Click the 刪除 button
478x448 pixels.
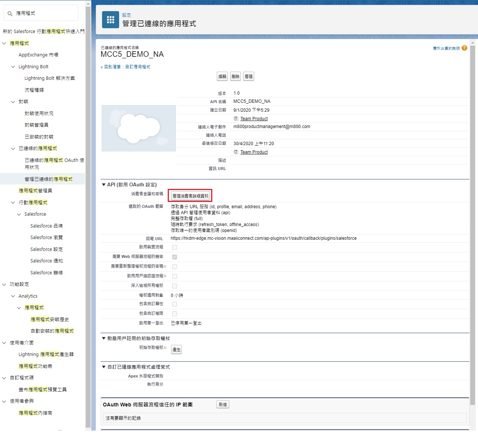pos(235,76)
